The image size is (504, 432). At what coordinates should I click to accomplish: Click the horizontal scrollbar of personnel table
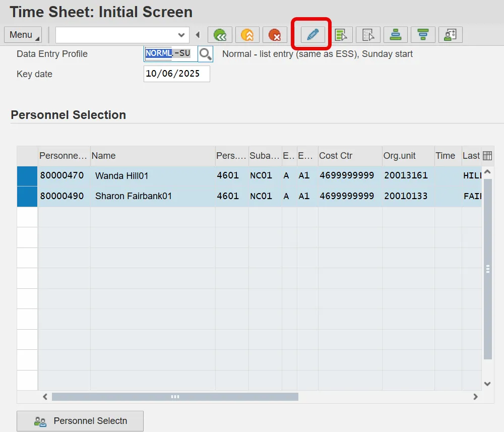[x=175, y=397]
